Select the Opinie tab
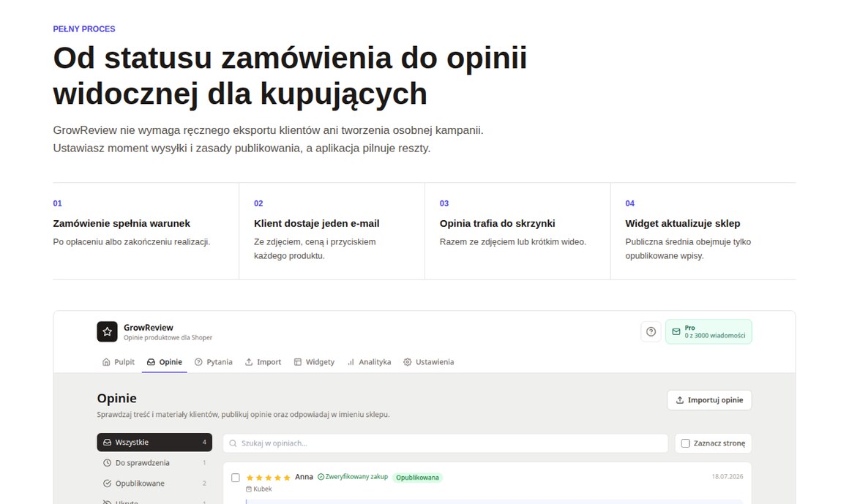Image resolution: width=849 pixels, height=504 pixels. pyautogui.click(x=165, y=362)
